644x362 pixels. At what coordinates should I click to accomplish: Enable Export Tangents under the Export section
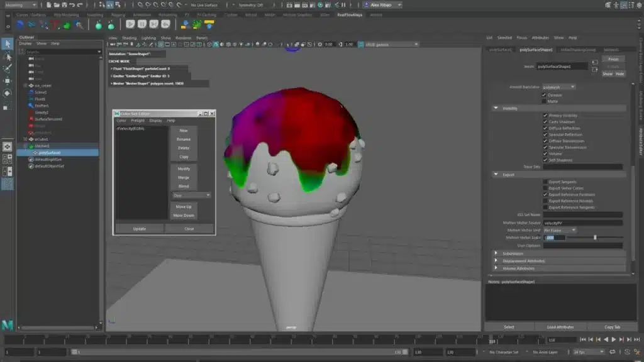[x=545, y=182]
